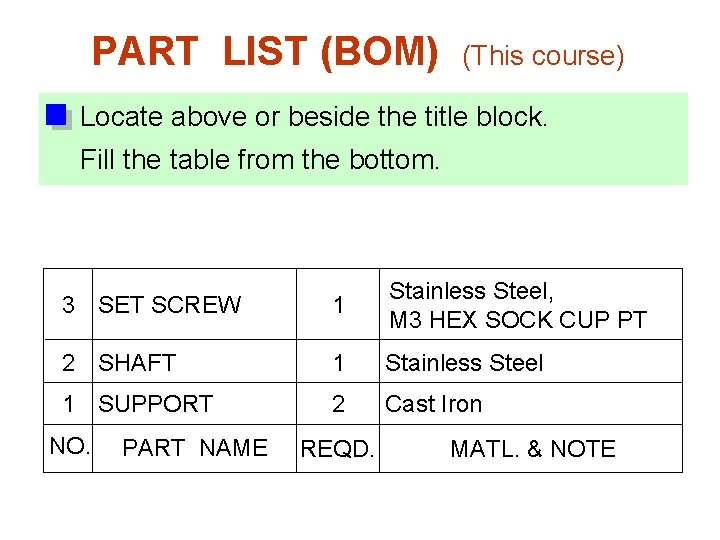720x540 pixels.
Task: Click the required quantity for SUPPORT
Action: click(x=338, y=404)
